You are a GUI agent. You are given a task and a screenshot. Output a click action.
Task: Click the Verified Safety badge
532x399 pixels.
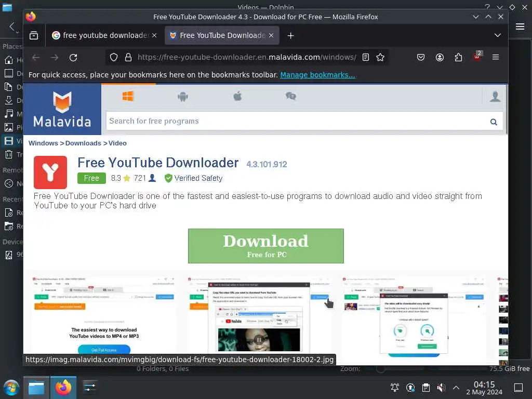(x=193, y=178)
